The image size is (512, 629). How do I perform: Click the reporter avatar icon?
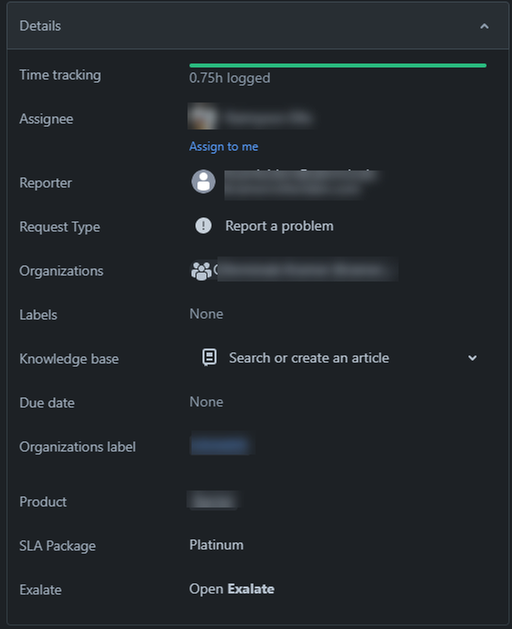[203, 182]
